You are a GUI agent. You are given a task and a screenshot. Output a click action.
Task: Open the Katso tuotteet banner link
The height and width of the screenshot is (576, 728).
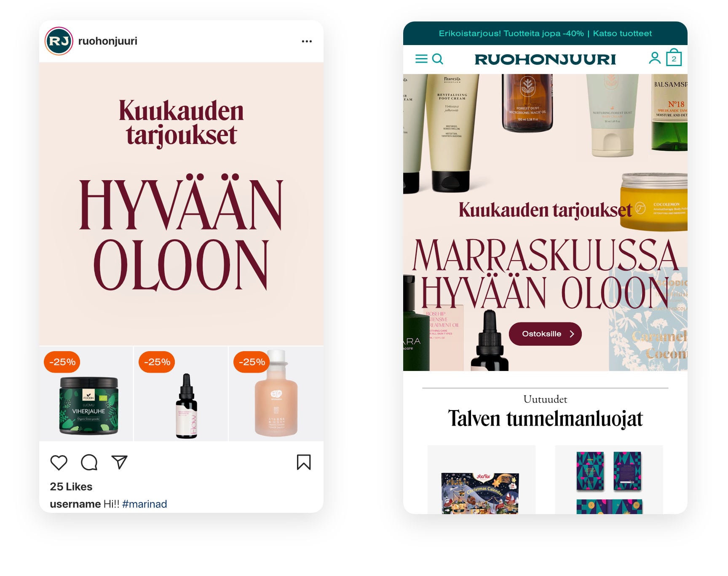pyautogui.click(x=622, y=33)
